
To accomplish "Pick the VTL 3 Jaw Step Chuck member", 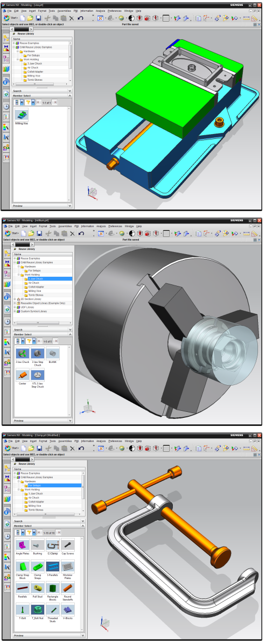I will (x=37, y=374).
